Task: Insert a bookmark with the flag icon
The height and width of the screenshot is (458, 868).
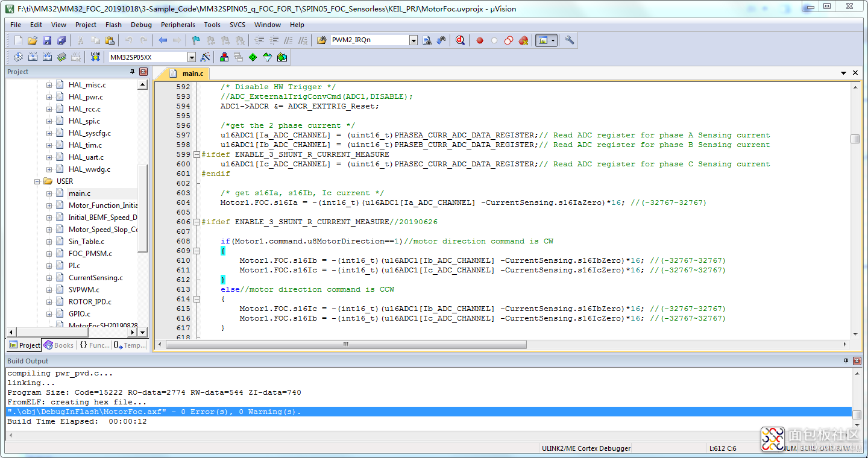Action: pos(196,40)
